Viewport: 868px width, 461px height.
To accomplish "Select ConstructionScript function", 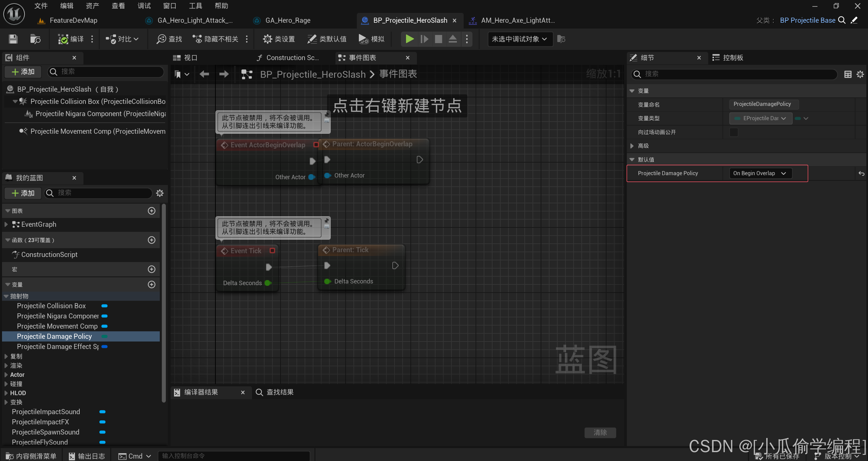I will pyautogui.click(x=49, y=255).
